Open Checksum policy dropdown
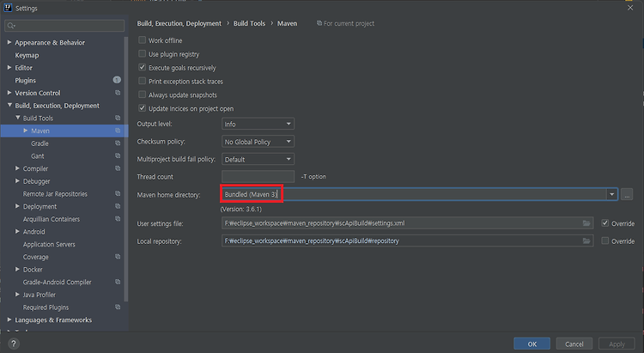This screenshot has width=644, height=353. [x=258, y=142]
